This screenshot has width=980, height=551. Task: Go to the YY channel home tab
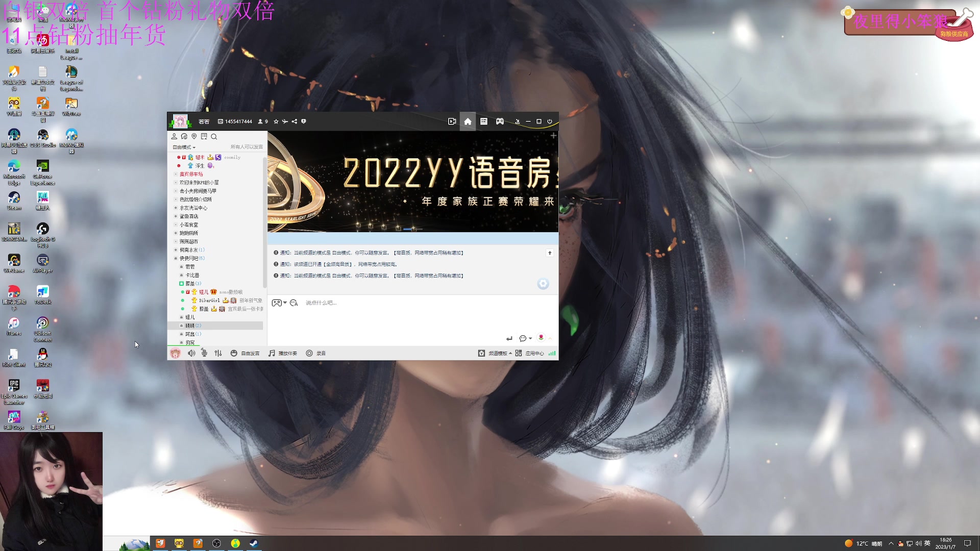(468, 121)
